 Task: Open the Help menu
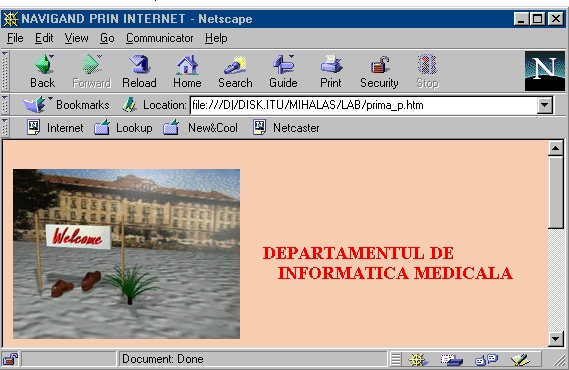(216, 38)
